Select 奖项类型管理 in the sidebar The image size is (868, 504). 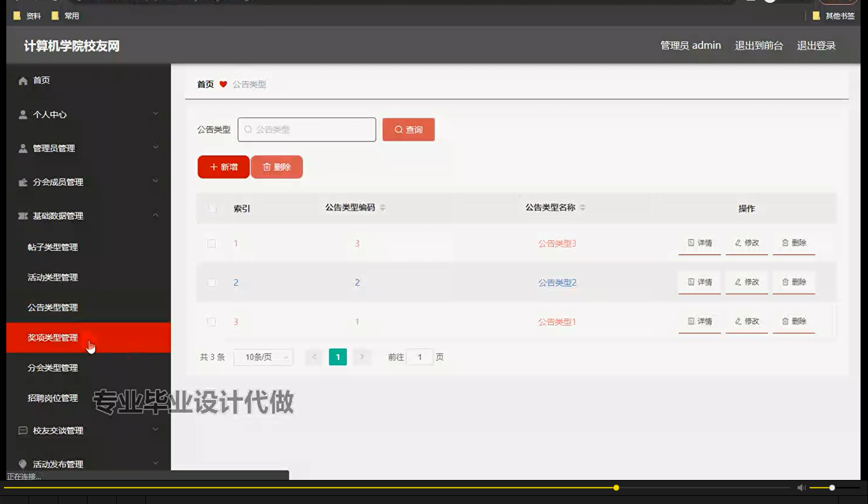(53, 337)
